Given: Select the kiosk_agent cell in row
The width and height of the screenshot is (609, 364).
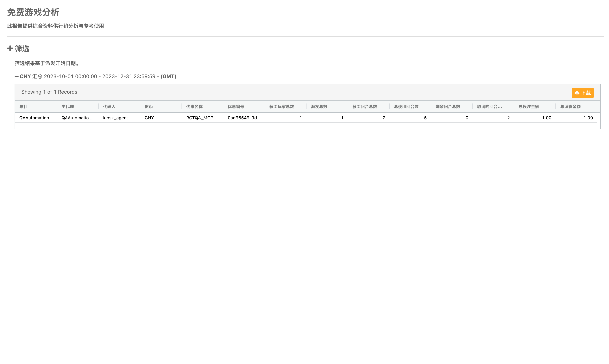Looking at the screenshot, I should pos(116,118).
